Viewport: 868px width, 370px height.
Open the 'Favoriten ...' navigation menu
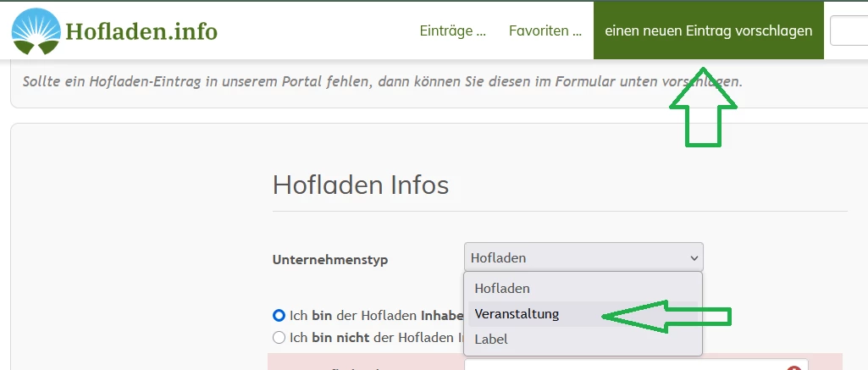(545, 31)
